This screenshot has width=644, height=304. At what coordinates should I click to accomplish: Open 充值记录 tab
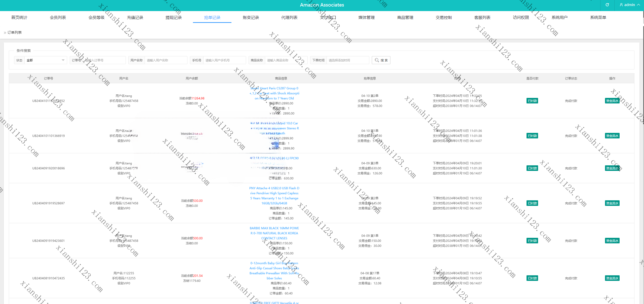(135, 17)
